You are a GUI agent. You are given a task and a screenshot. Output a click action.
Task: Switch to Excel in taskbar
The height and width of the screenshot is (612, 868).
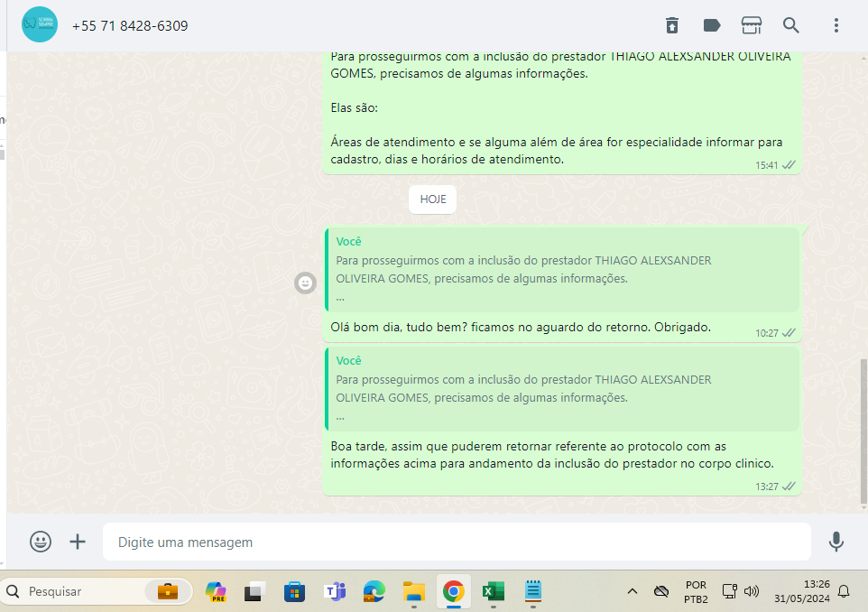pyautogui.click(x=494, y=591)
